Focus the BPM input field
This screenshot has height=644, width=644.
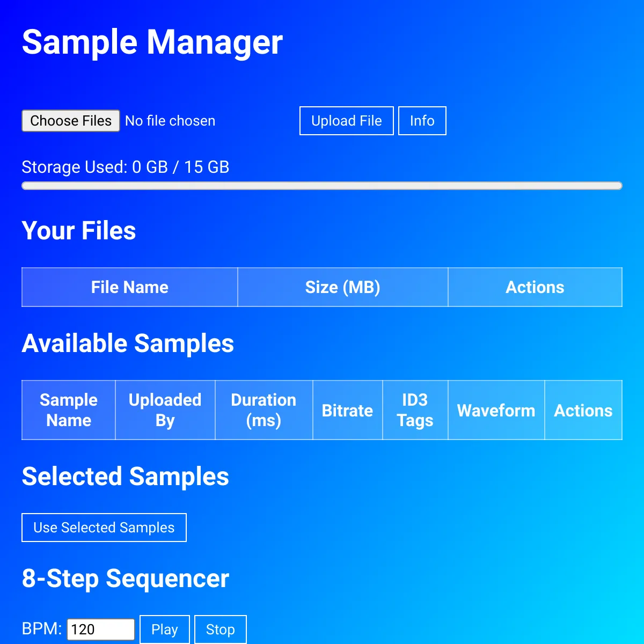tap(100, 629)
